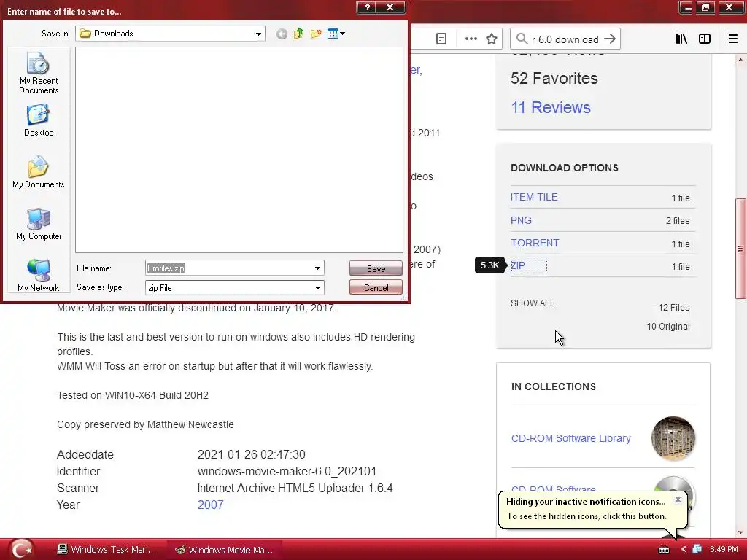Image resolution: width=747 pixels, height=560 pixels.
Task: Click the scrollbar up arrow
Action: [740, 60]
